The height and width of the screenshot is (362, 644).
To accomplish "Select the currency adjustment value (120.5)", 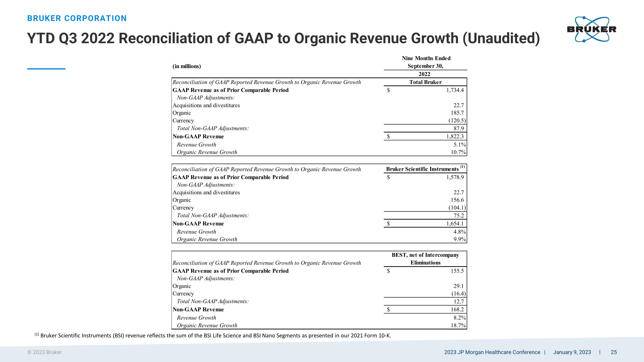I will 457,121.
